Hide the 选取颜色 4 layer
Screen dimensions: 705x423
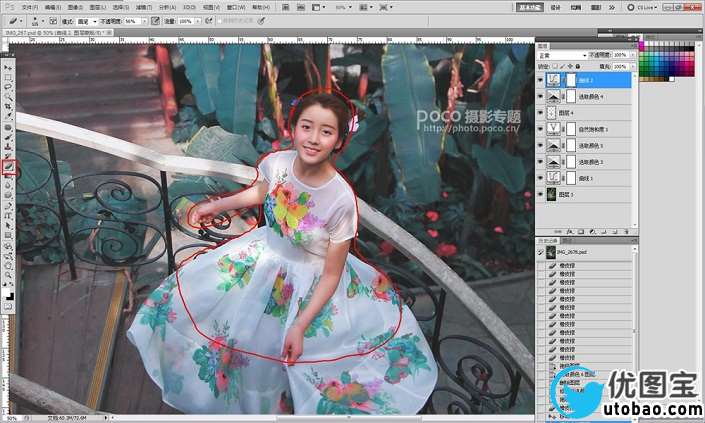click(540, 96)
